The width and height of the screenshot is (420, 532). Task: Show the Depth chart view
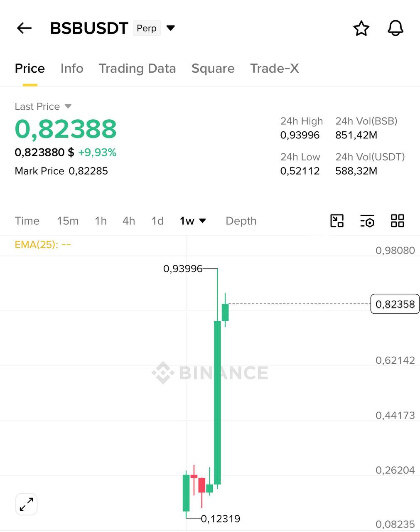coord(241,221)
